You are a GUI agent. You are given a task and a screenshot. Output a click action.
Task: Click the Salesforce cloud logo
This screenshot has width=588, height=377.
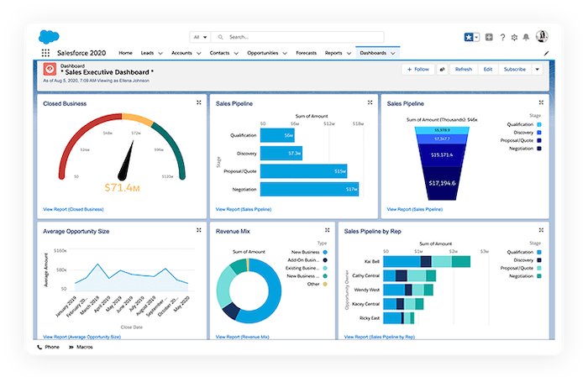[x=47, y=36]
